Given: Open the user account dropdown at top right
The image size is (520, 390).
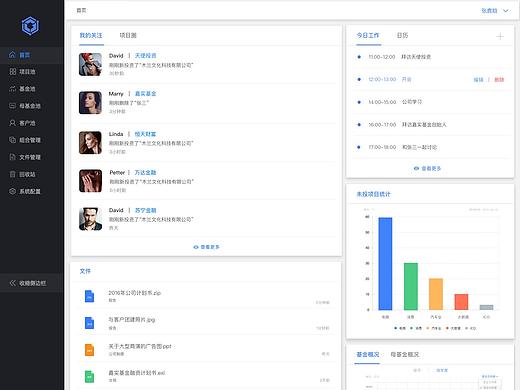Looking at the screenshot, I should point(495,11).
